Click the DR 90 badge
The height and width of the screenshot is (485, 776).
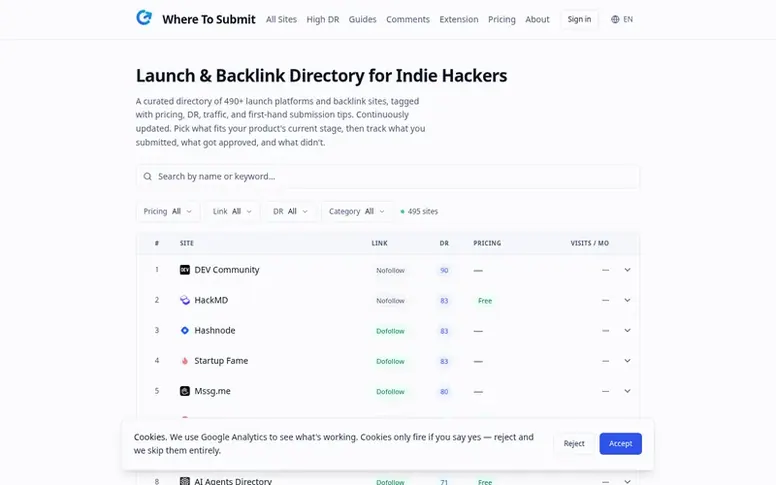click(444, 270)
